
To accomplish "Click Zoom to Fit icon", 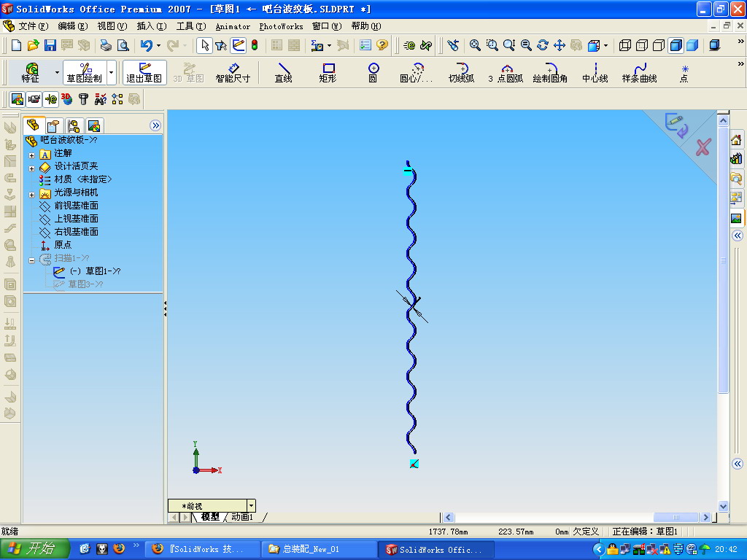I will click(475, 45).
